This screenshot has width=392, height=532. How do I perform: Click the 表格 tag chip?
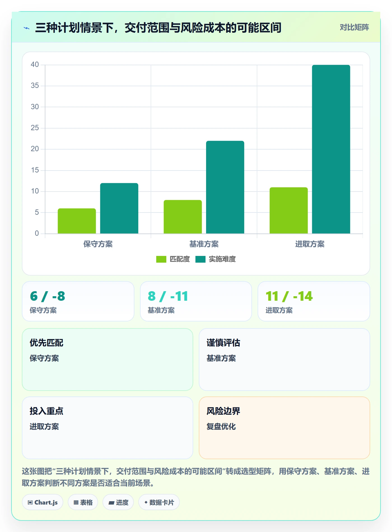(83, 502)
